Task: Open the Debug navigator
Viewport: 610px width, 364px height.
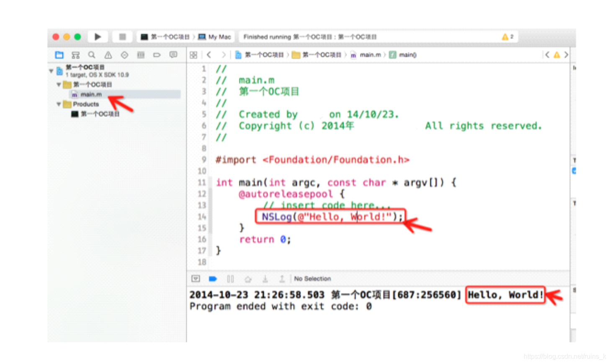Action: [141, 55]
